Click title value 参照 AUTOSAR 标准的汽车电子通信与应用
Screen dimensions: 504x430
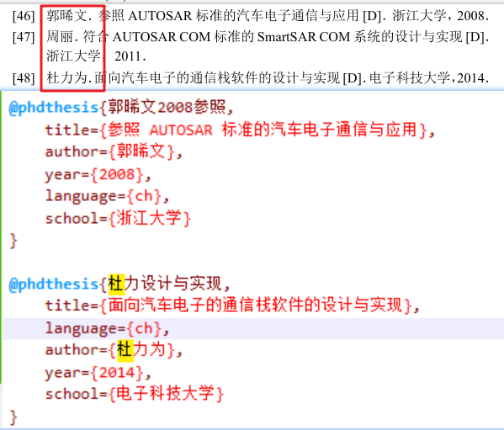coord(263,130)
